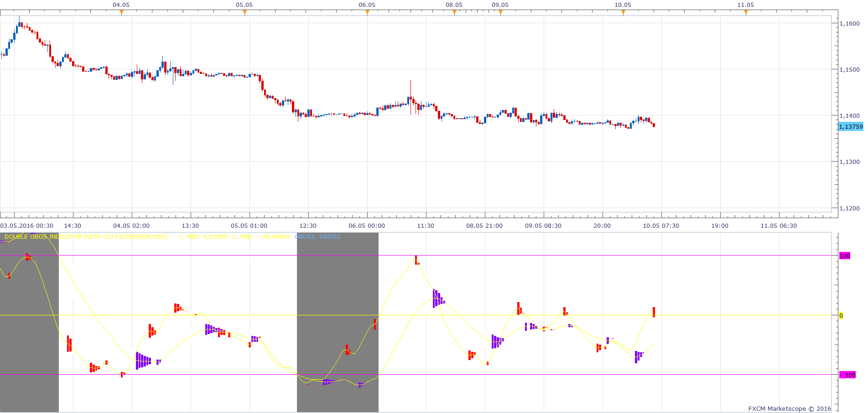This screenshot has height=413, width=868.
Task: Click the yellow 0 level tag
Action: pos(841,315)
